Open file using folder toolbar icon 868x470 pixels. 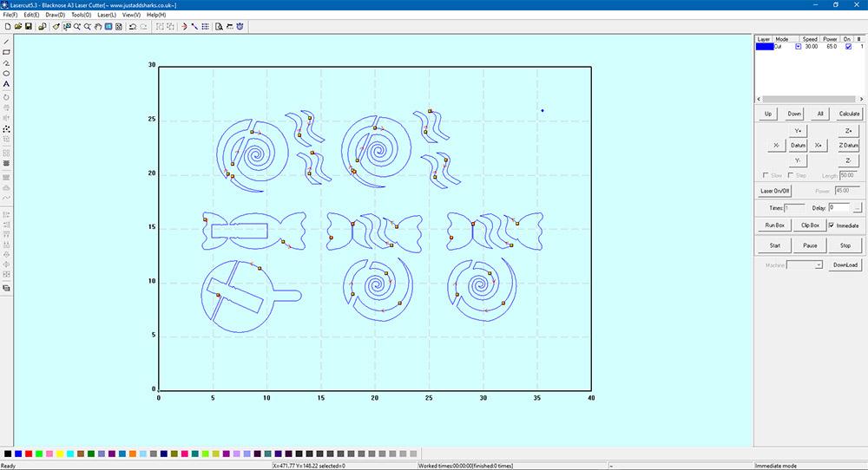(18, 27)
